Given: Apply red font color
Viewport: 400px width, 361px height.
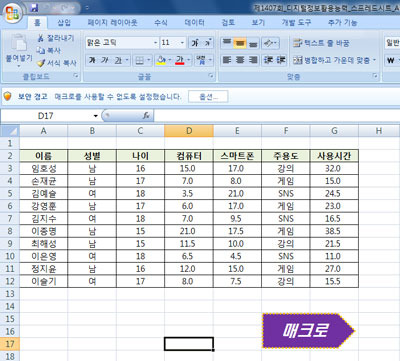Looking at the screenshot, I should click(180, 60).
